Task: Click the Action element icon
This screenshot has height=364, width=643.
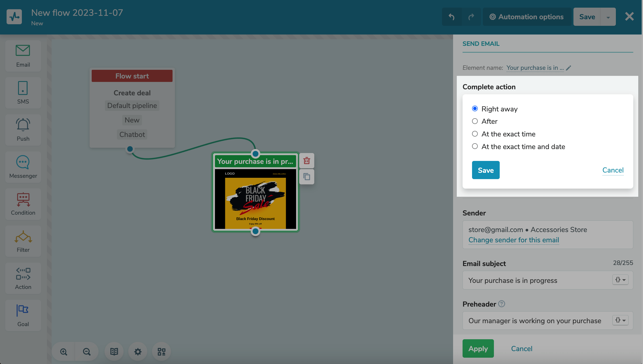Action: coord(23,274)
